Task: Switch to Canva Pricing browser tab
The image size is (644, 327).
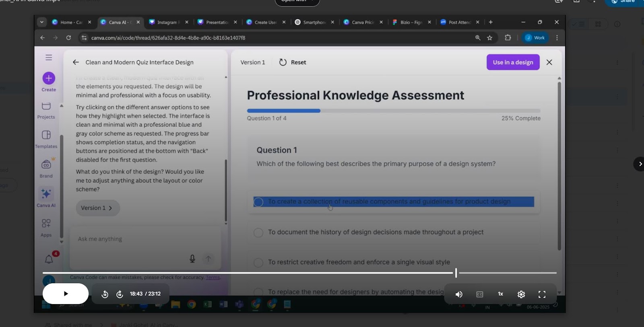Action: tap(363, 22)
